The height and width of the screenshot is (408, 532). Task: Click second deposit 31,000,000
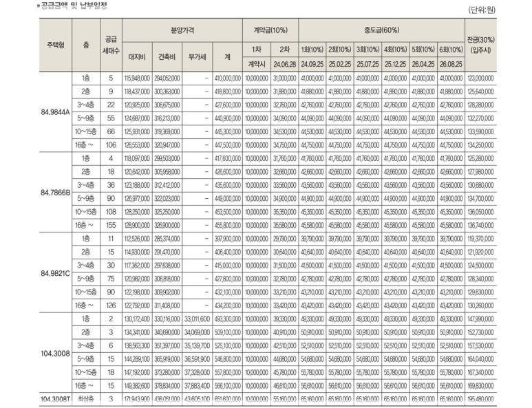pos(285,78)
